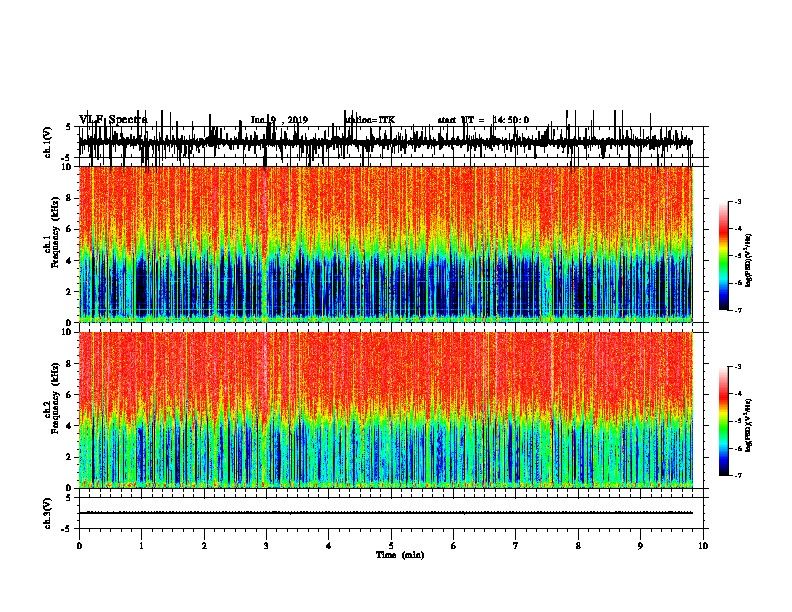Click the start UT 14:50:0 label
792x612 pixels.
483,120
